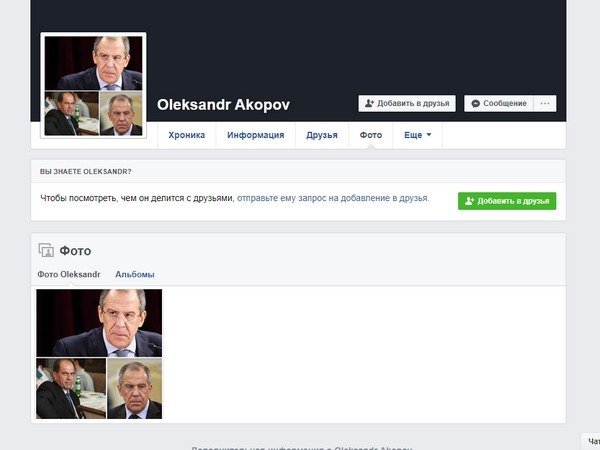
Task: Switch to the Альбомы sub-tab
Action: pyautogui.click(x=135, y=274)
